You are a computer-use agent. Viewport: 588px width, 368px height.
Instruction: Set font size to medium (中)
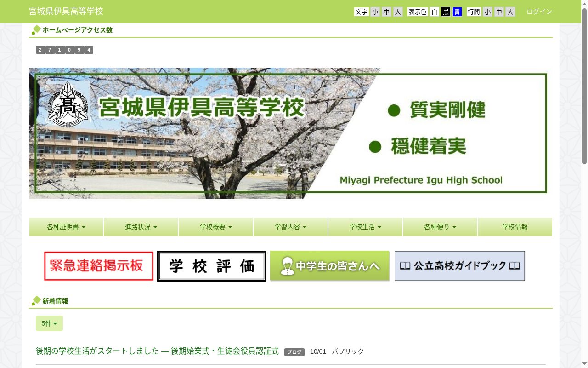pos(387,12)
